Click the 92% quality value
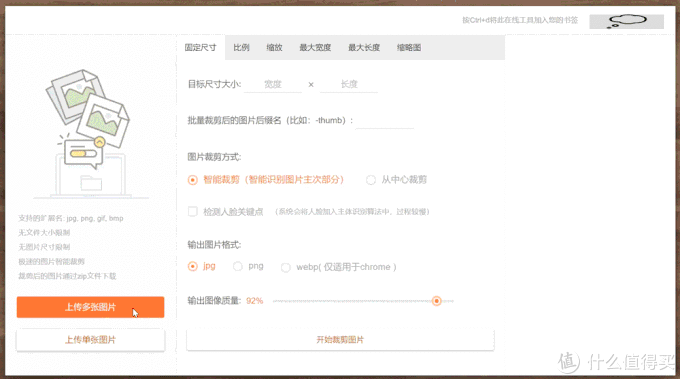The image size is (680, 379). pyautogui.click(x=255, y=301)
